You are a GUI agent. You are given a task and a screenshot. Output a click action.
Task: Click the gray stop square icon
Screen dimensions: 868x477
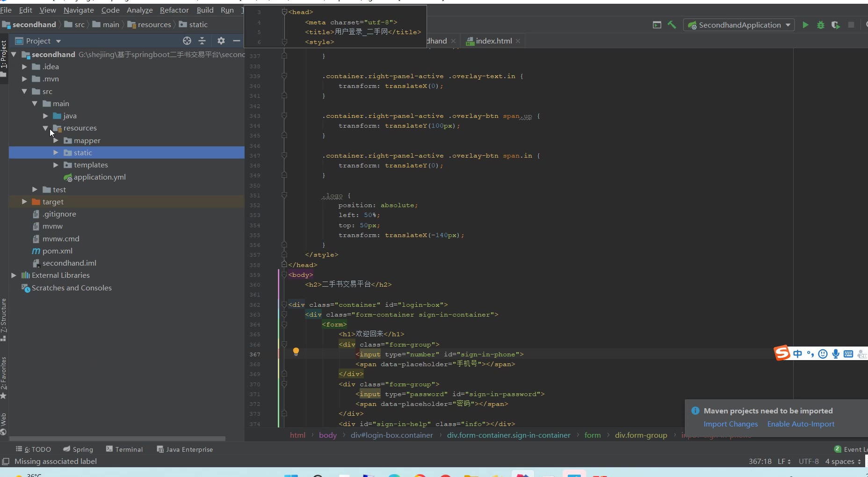[851, 25]
